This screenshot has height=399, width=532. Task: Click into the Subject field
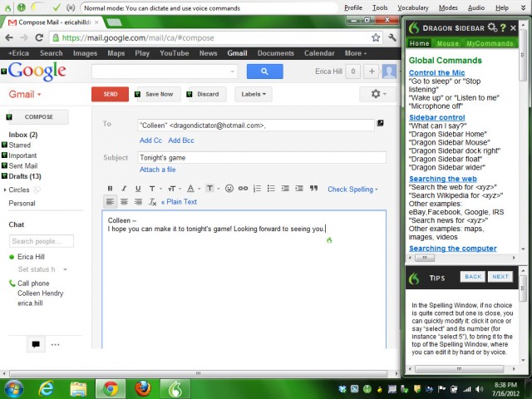pos(262,157)
